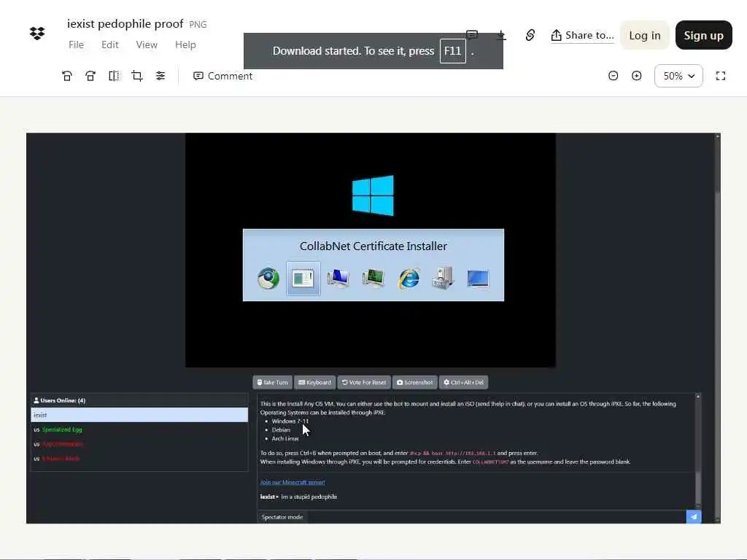Click the Comment button in toolbar
The image size is (747, 560).
pos(223,76)
